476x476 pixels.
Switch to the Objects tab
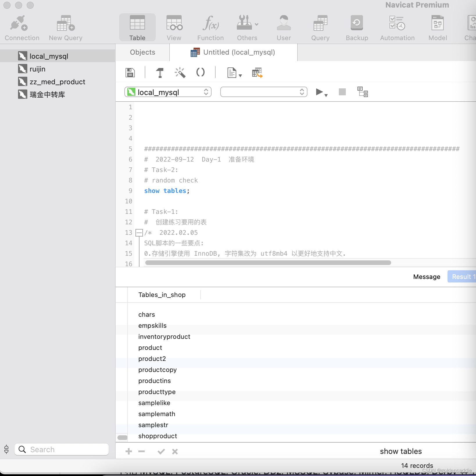(x=142, y=52)
